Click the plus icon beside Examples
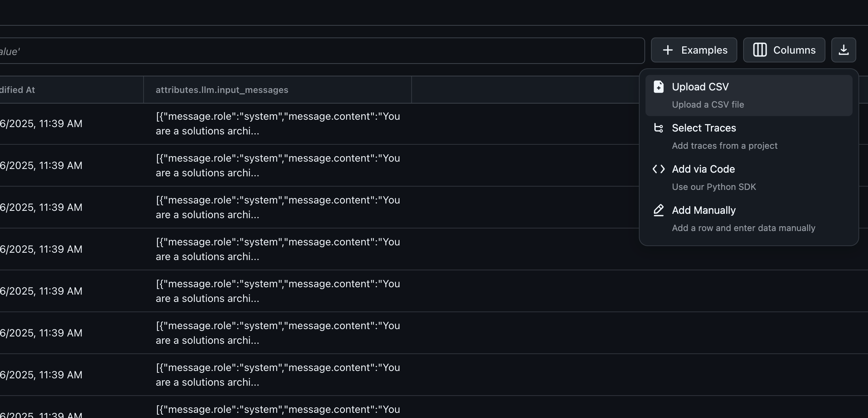Image resolution: width=868 pixels, height=418 pixels. (x=668, y=50)
